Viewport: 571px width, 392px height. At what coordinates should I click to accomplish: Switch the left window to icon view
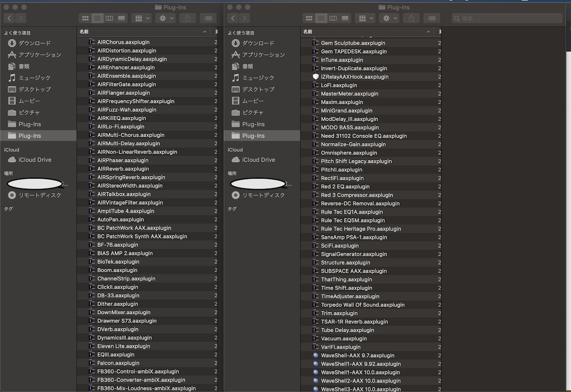click(x=85, y=18)
